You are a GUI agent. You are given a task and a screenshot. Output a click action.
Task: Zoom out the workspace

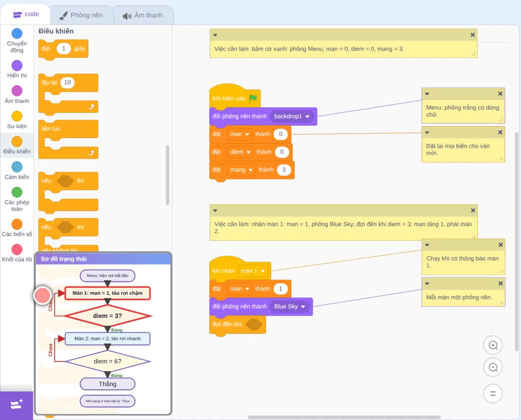(x=493, y=367)
